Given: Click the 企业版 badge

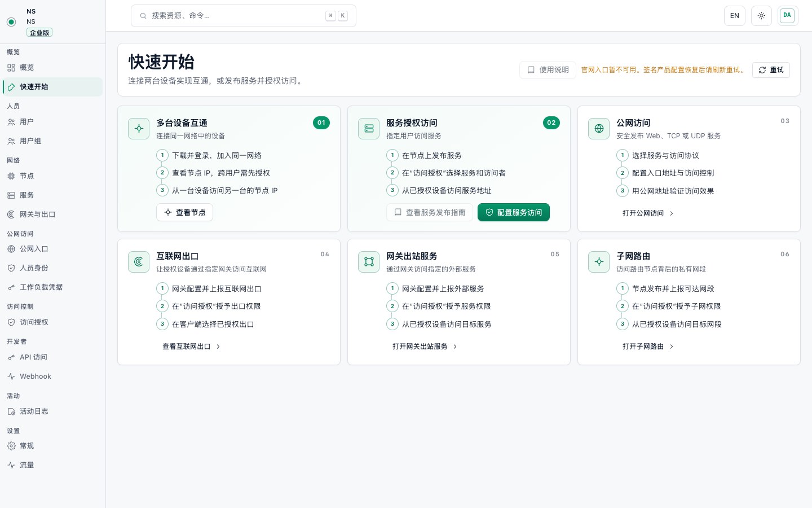Looking at the screenshot, I should click(x=39, y=33).
